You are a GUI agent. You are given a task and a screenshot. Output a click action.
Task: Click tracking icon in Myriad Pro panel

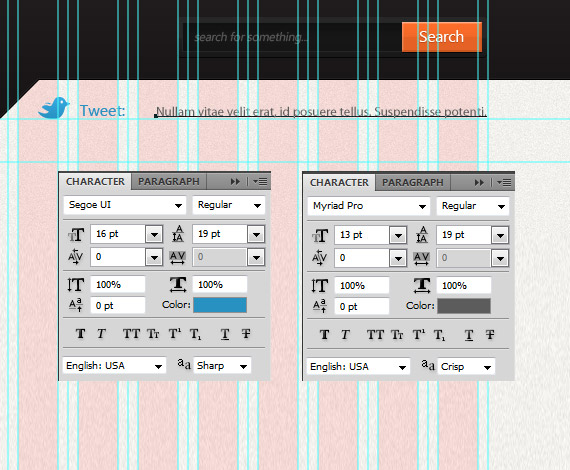point(422,258)
